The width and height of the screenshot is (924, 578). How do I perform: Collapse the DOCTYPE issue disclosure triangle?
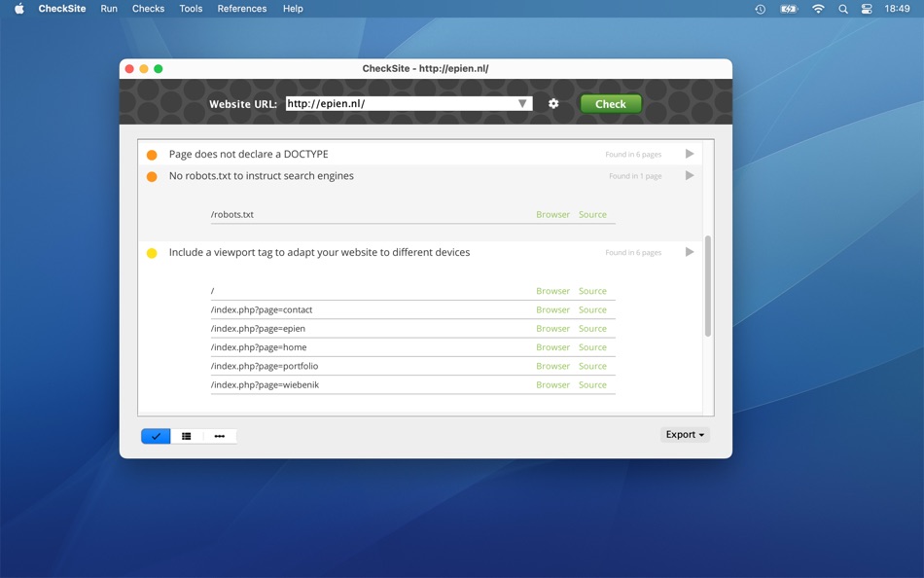pos(690,154)
